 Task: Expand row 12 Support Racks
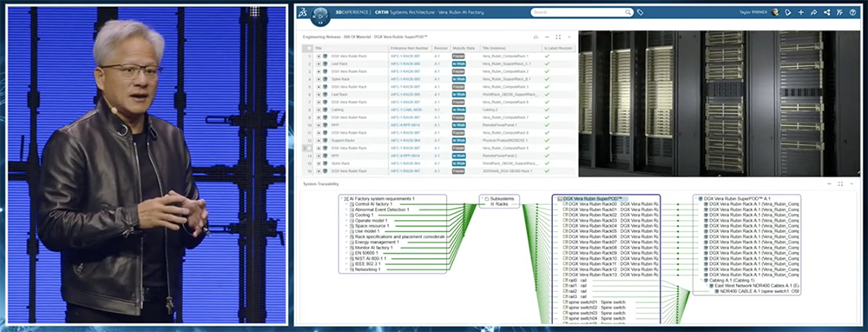tap(319, 141)
